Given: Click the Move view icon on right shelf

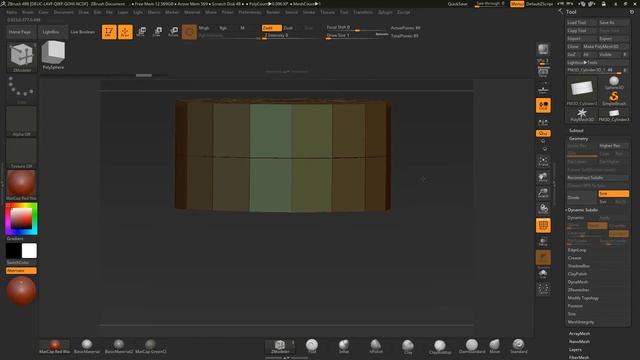Looking at the screenshot, I should [x=543, y=178].
